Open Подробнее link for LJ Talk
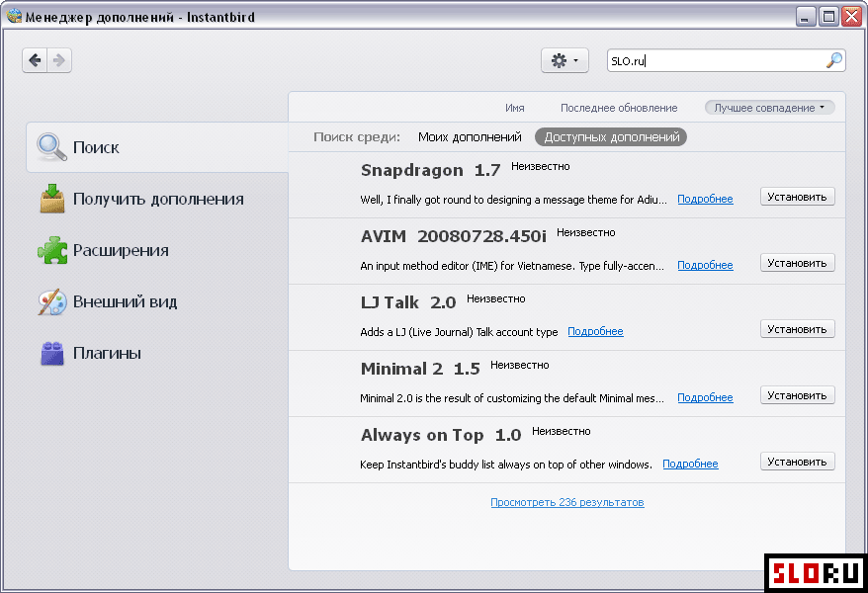 coord(596,331)
